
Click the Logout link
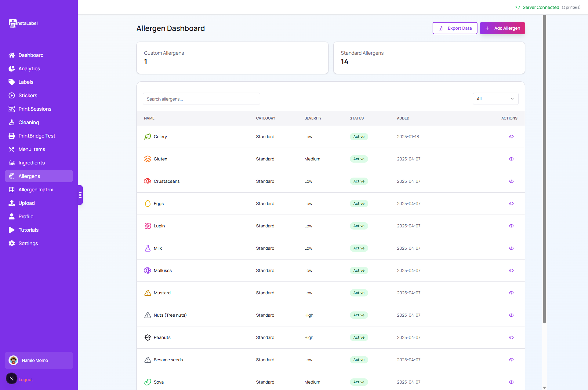click(x=26, y=380)
